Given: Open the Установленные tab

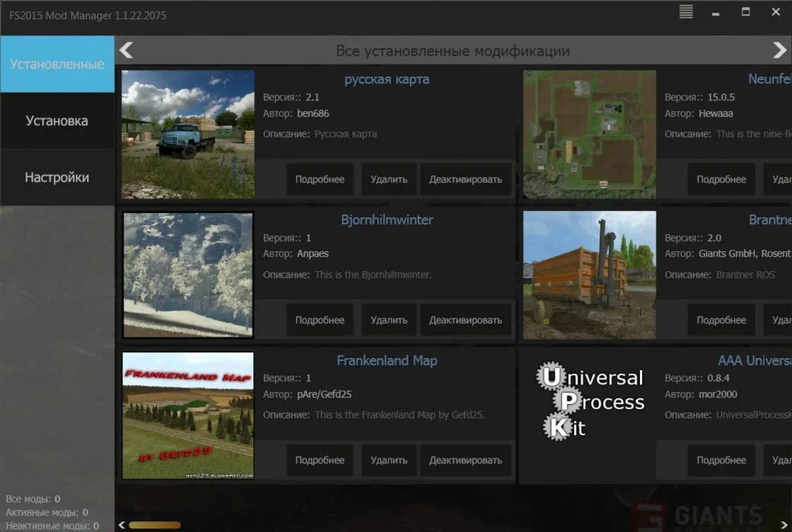Looking at the screenshot, I should (x=57, y=64).
